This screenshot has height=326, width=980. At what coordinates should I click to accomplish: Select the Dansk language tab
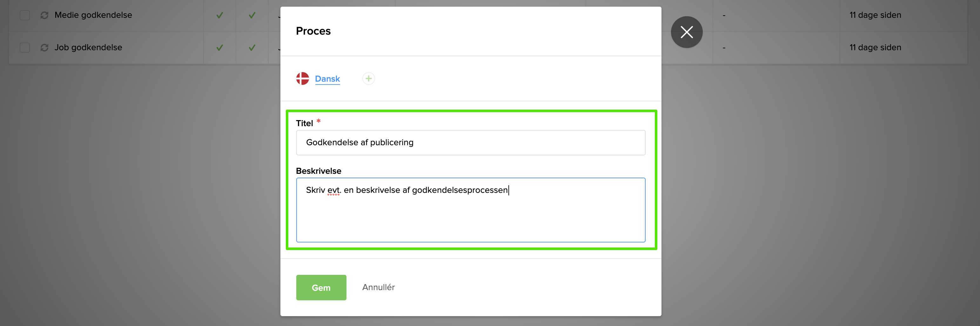coord(327,79)
